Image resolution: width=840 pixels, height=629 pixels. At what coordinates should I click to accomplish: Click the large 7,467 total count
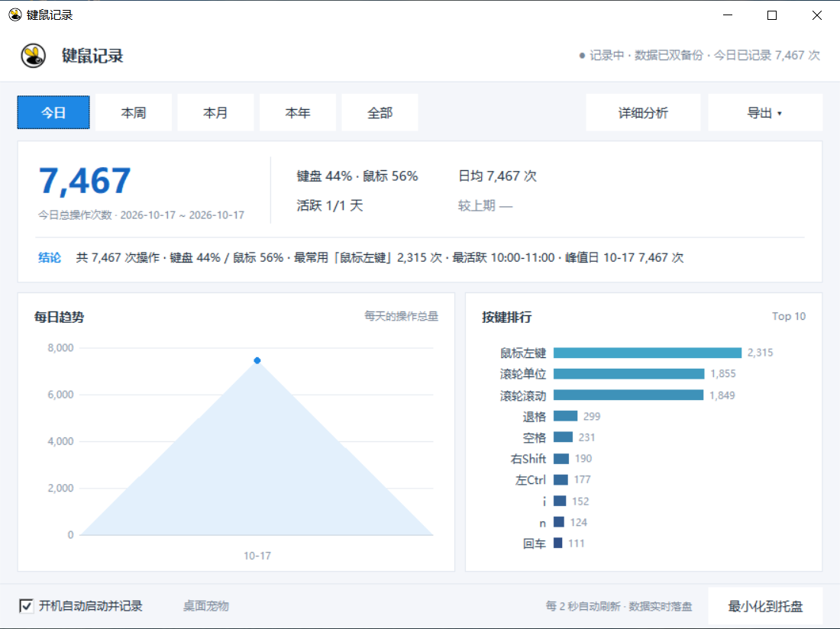85,180
